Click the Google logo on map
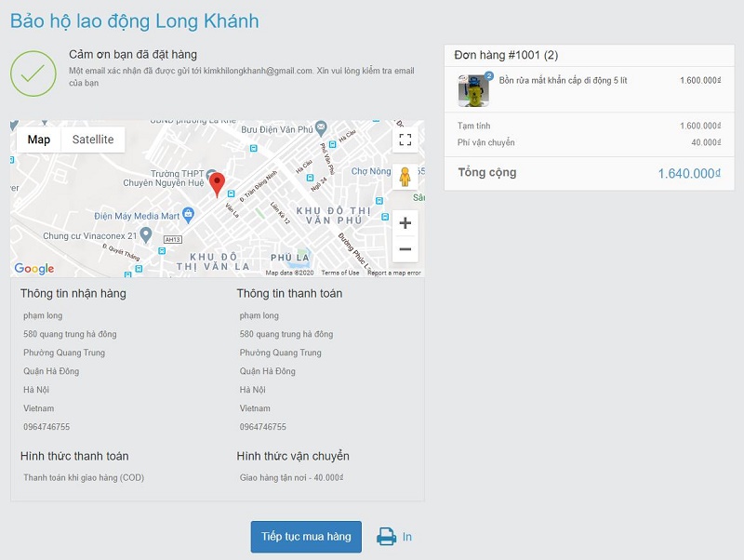Viewport: 744px width, 560px height. (34, 269)
